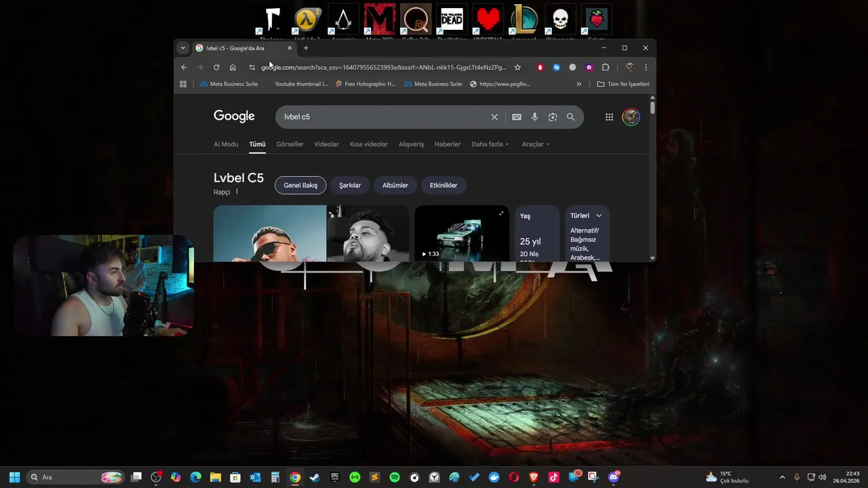This screenshot has width=868, height=488.
Task: Show hidden bookmarks with the chevron
Action: [578, 84]
